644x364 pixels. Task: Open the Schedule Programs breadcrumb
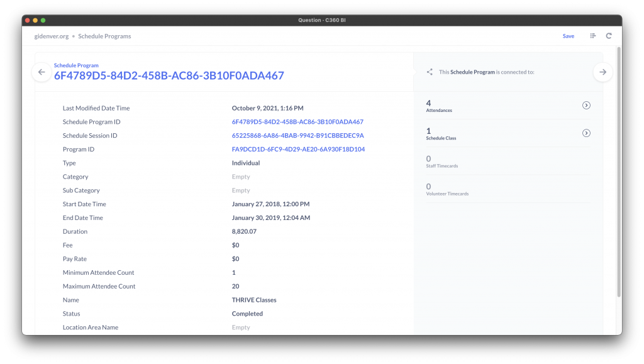click(104, 36)
